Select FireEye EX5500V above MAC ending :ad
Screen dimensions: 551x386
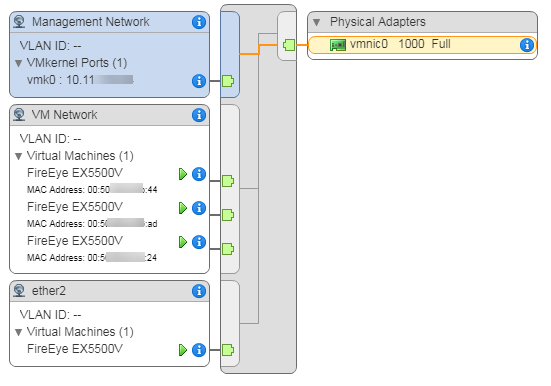click(75, 207)
